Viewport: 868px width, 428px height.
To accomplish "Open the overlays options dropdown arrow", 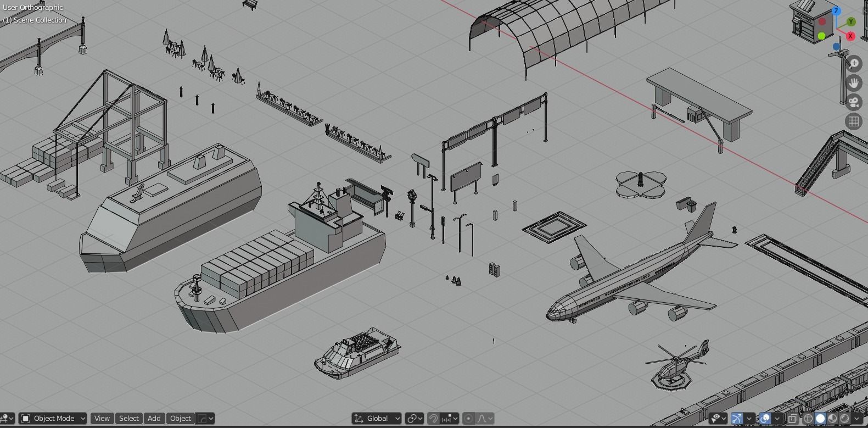I will click(777, 419).
